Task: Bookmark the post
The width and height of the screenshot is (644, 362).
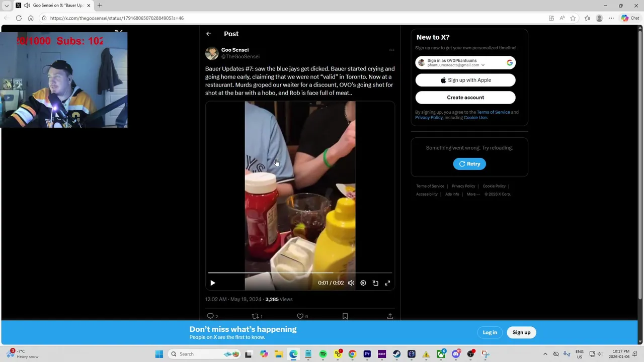Action: (x=345, y=316)
